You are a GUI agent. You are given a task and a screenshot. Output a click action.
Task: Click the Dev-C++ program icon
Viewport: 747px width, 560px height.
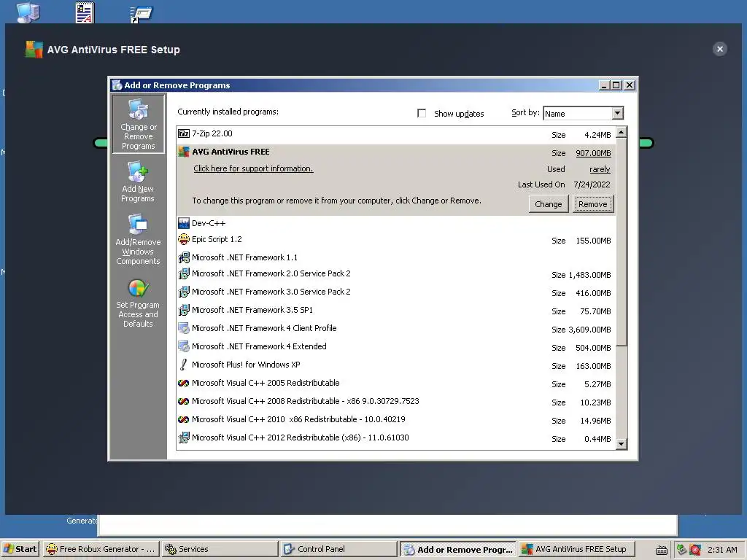point(183,223)
